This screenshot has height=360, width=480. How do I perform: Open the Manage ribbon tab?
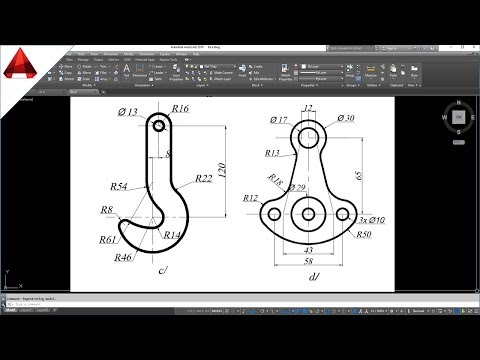click(83, 60)
